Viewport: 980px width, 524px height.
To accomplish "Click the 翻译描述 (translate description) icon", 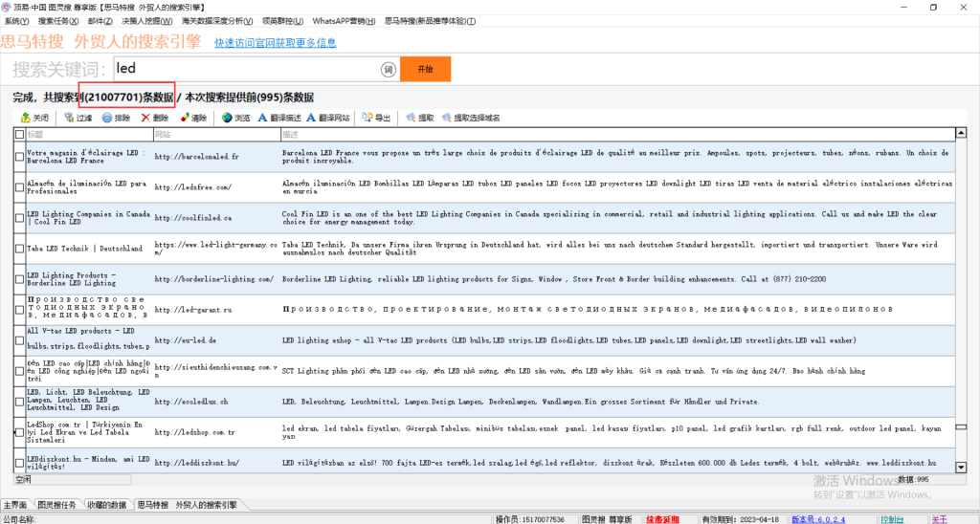I will [262, 118].
